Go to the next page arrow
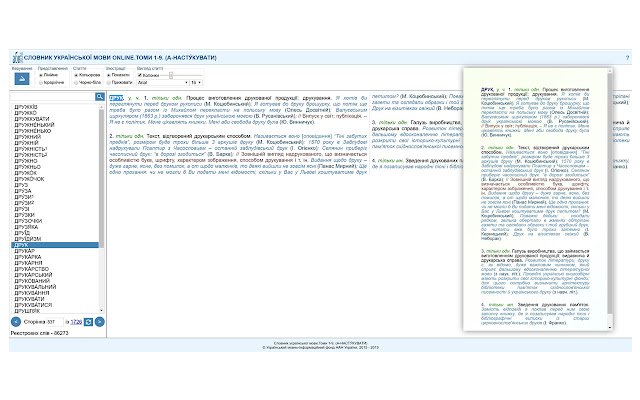Image resolution: width=640 pixels, height=400 pixels. coord(100,322)
